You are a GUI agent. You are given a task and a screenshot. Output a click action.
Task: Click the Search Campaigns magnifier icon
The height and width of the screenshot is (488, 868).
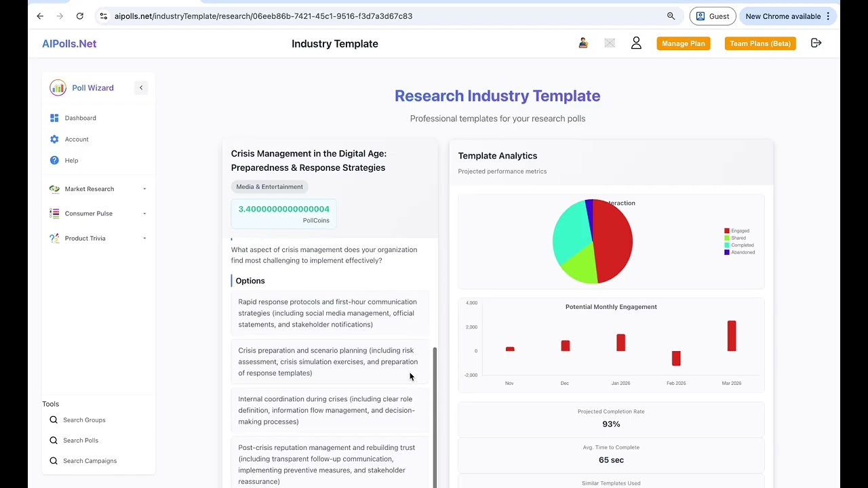[54, 461]
